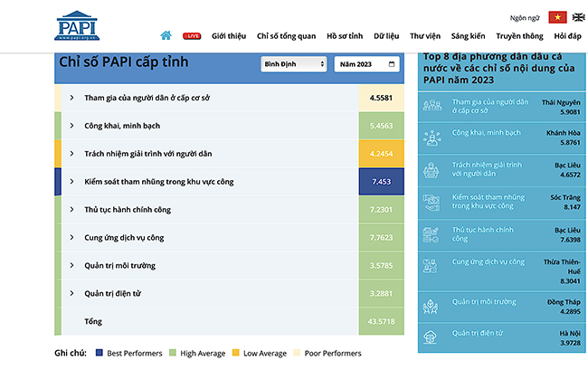588x370 pixels.
Task: Click Top 8 địa phương sidebar heading
Action: click(498, 68)
